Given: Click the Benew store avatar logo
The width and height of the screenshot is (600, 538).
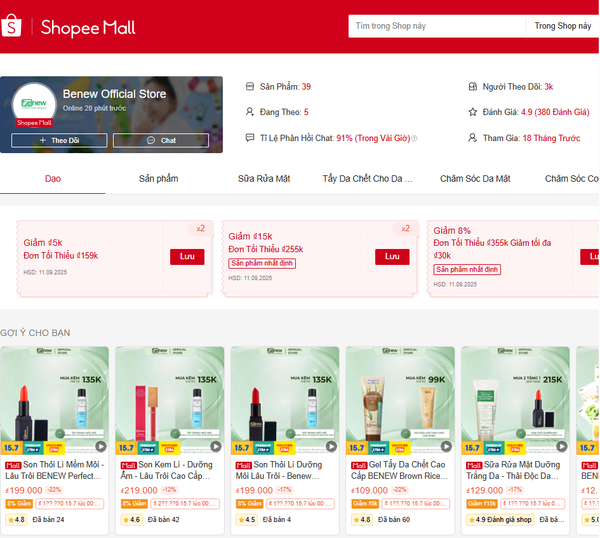Looking at the screenshot, I should (34, 104).
